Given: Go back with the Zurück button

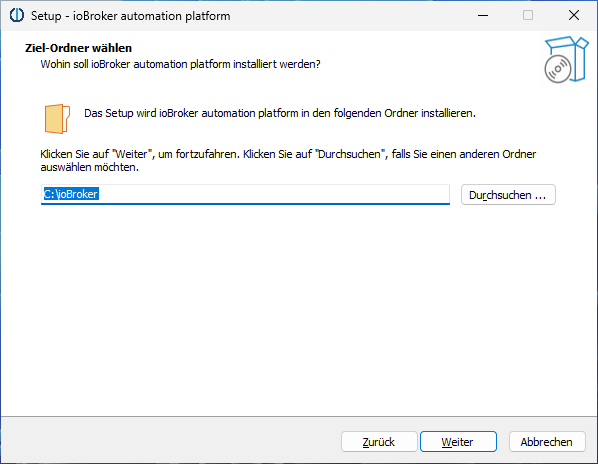Looking at the screenshot, I should coord(379,442).
